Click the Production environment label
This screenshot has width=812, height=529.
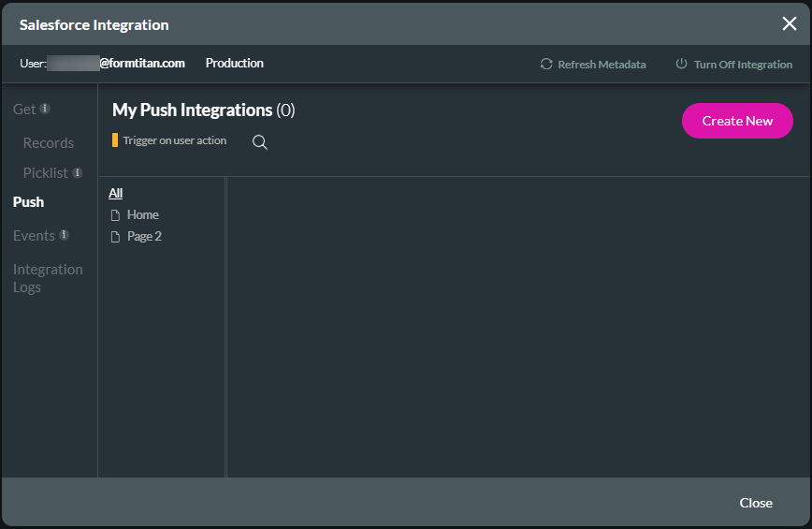coord(235,63)
